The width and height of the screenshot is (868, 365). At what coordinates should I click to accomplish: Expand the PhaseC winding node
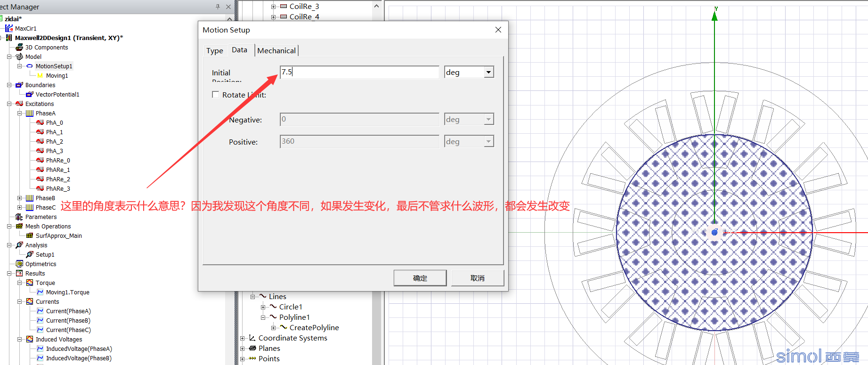tap(19, 207)
